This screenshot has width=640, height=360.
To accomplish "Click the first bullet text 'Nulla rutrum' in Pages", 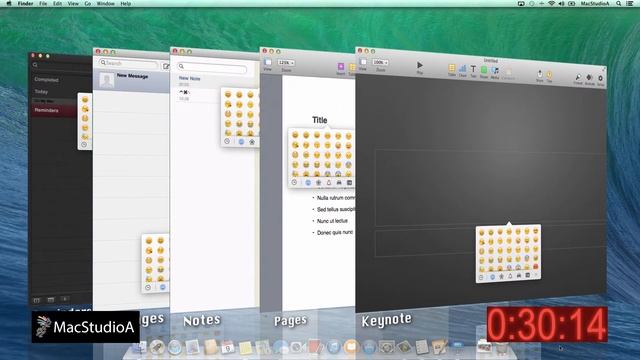I will click(x=336, y=198).
